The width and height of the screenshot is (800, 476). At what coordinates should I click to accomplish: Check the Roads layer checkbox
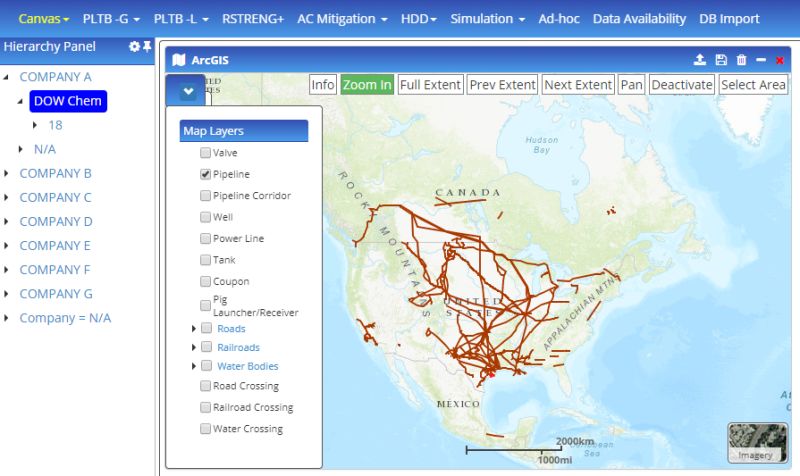(x=206, y=328)
